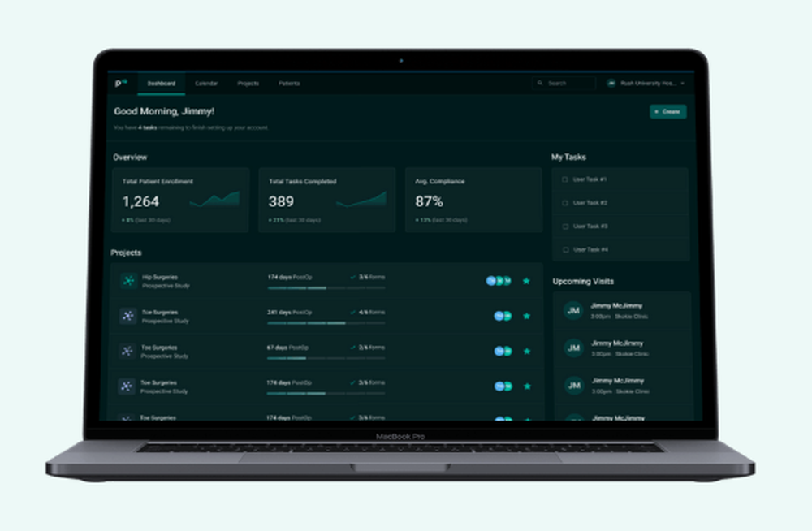Click the blue avatar in Hip Surgeries row

click(x=490, y=281)
